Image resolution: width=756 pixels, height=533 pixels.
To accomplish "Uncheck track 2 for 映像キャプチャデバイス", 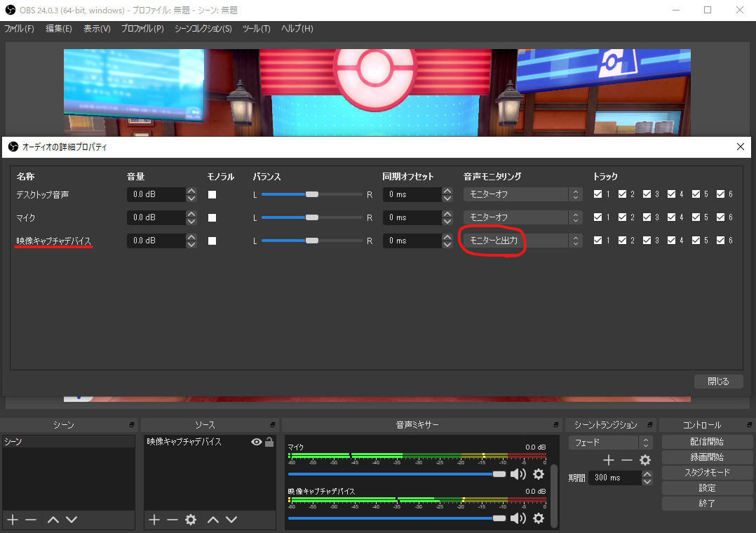I will coord(623,241).
